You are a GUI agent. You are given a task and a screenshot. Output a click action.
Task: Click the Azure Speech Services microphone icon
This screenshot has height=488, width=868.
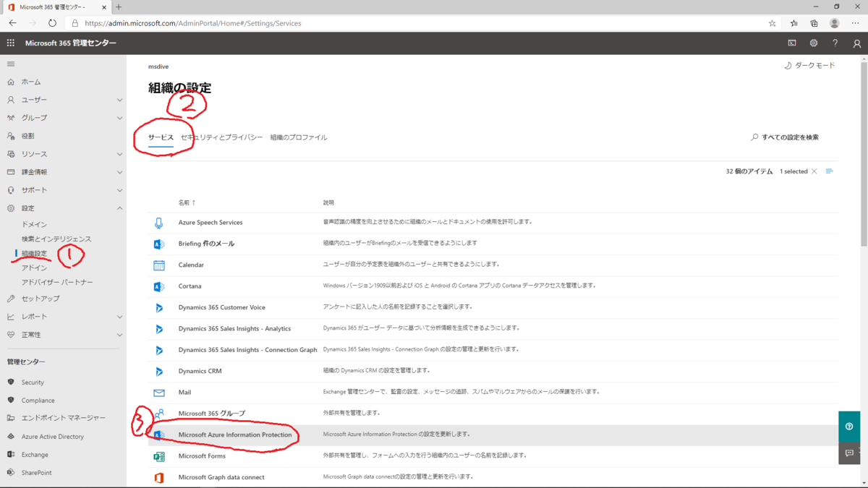click(x=159, y=223)
